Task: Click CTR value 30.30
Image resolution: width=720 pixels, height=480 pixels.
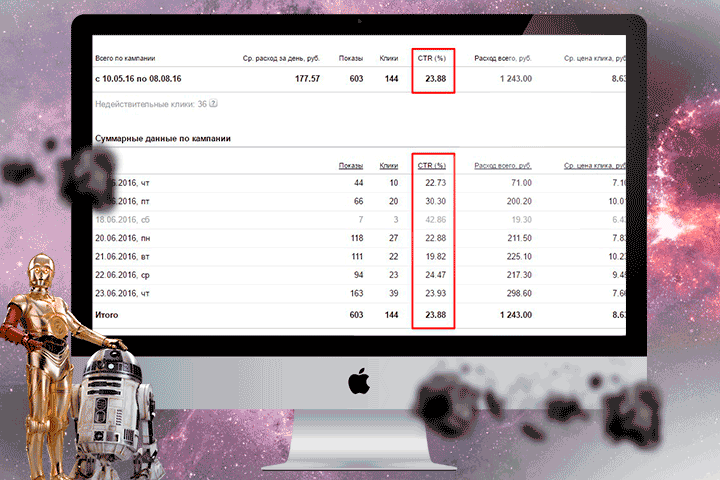Action: [435, 201]
